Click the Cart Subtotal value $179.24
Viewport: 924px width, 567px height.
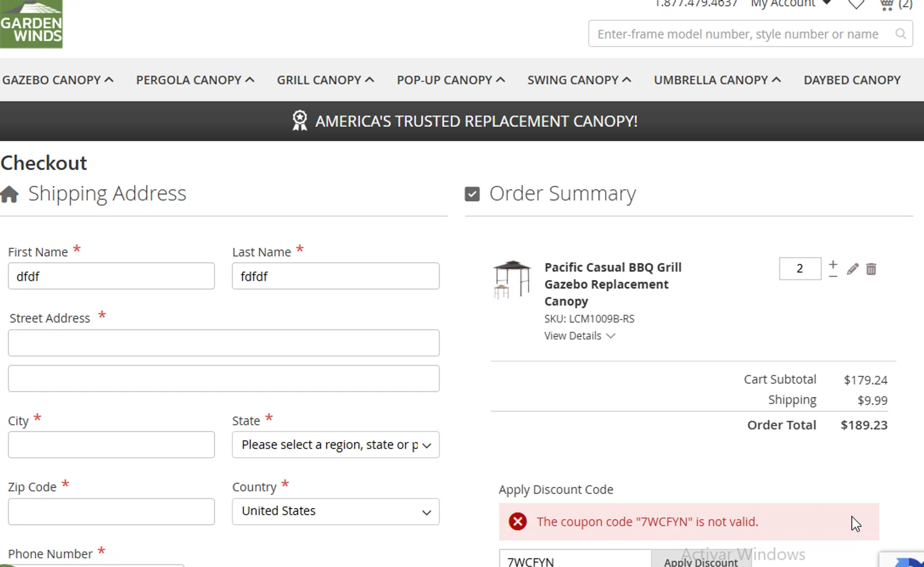[x=865, y=380]
